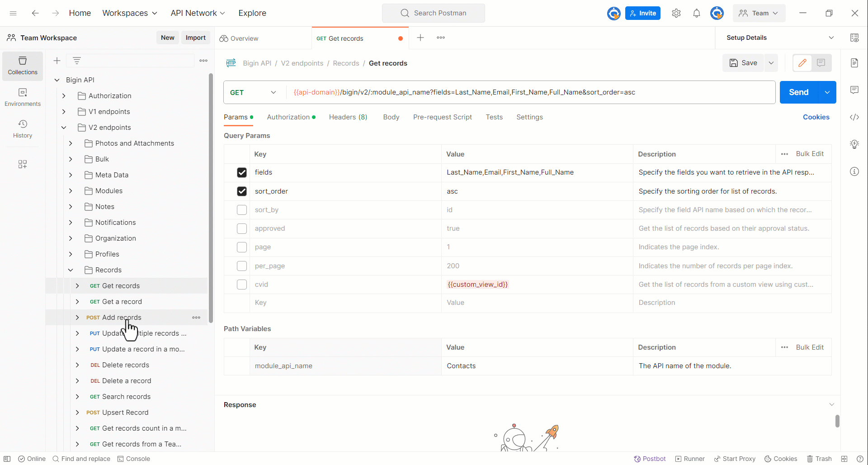This screenshot has height=465, width=868.
Task: Expand the Response panel chevron
Action: tap(831, 404)
